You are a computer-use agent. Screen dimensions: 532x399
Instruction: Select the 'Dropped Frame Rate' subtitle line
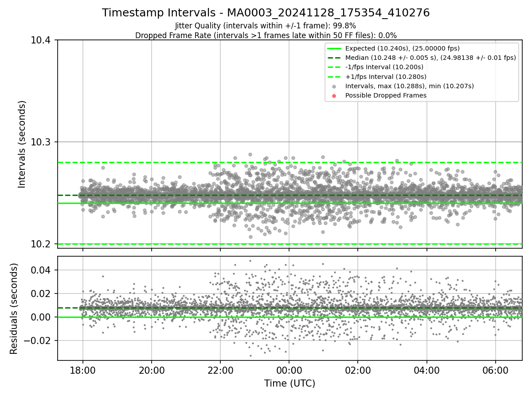266,35
